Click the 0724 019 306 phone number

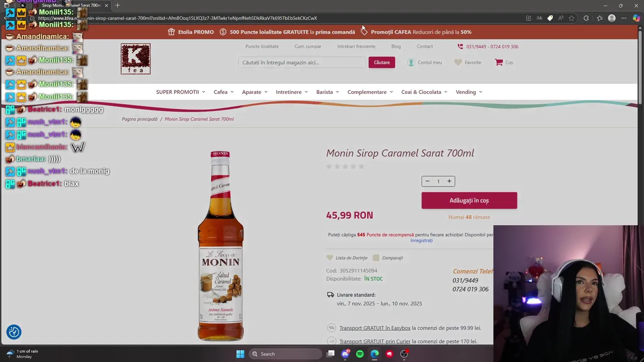coord(470,289)
